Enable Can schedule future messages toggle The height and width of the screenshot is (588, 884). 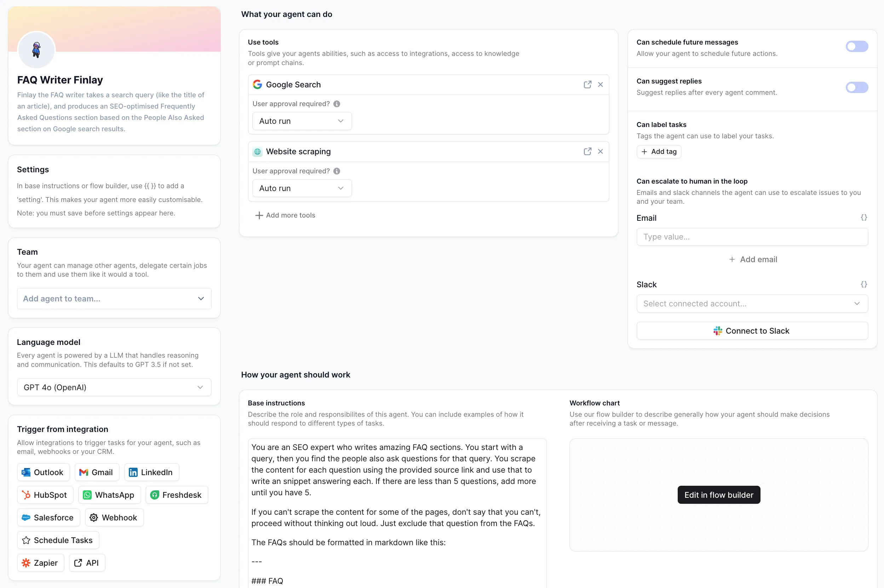[x=857, y=46]
